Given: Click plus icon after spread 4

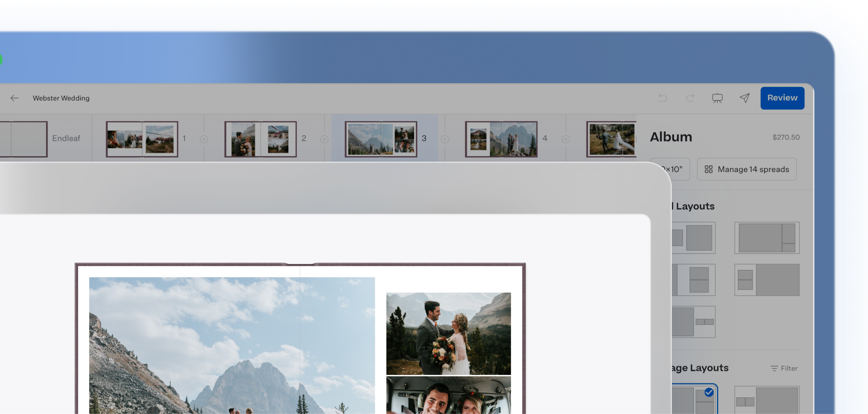Looking at the screenshot, I should click(x=566, y=139).
